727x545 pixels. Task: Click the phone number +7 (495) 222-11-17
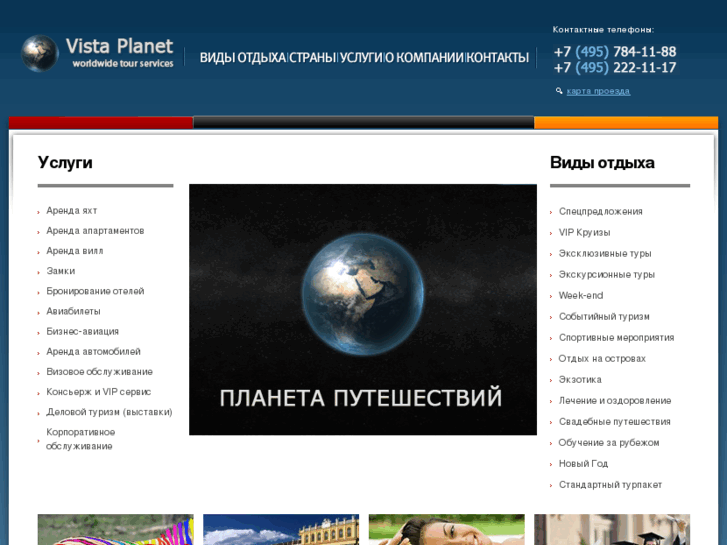615,68
